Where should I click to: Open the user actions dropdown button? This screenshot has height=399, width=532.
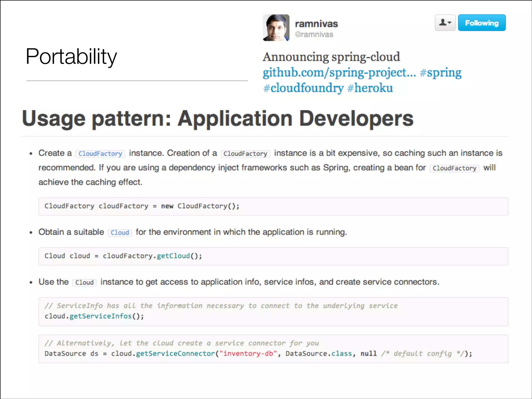445,23
